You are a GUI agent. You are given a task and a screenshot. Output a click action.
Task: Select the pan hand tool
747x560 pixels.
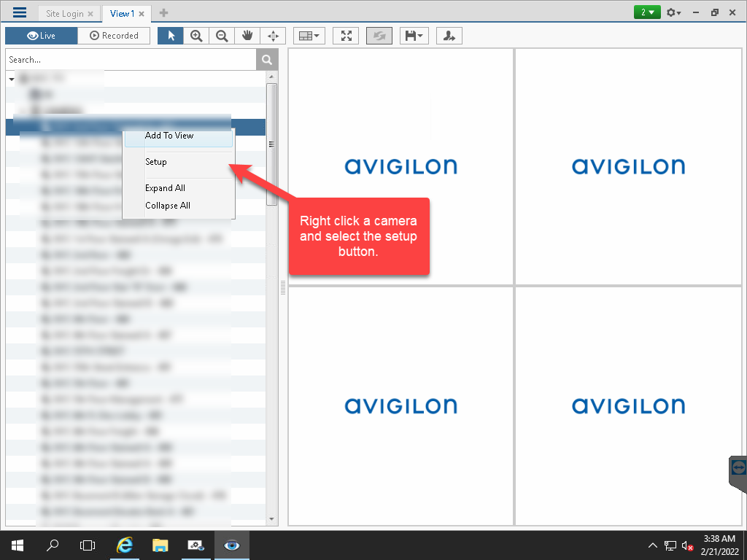pos(247,35)
